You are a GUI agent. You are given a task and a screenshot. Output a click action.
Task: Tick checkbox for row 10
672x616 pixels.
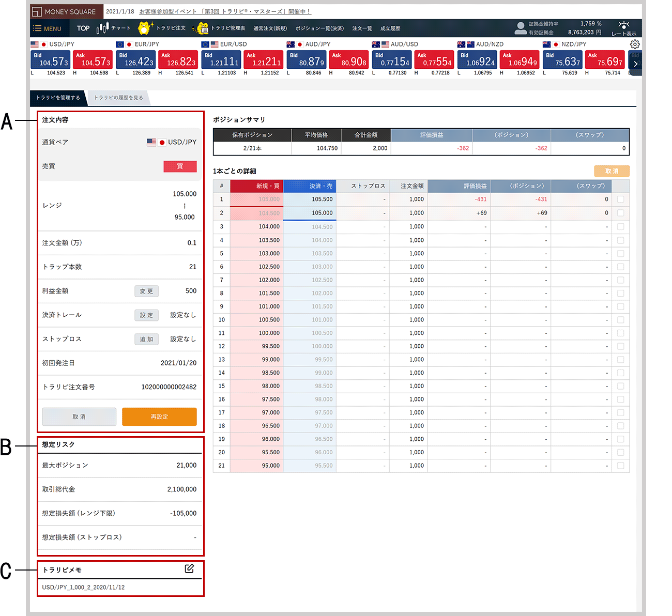[x=620, y=319]
